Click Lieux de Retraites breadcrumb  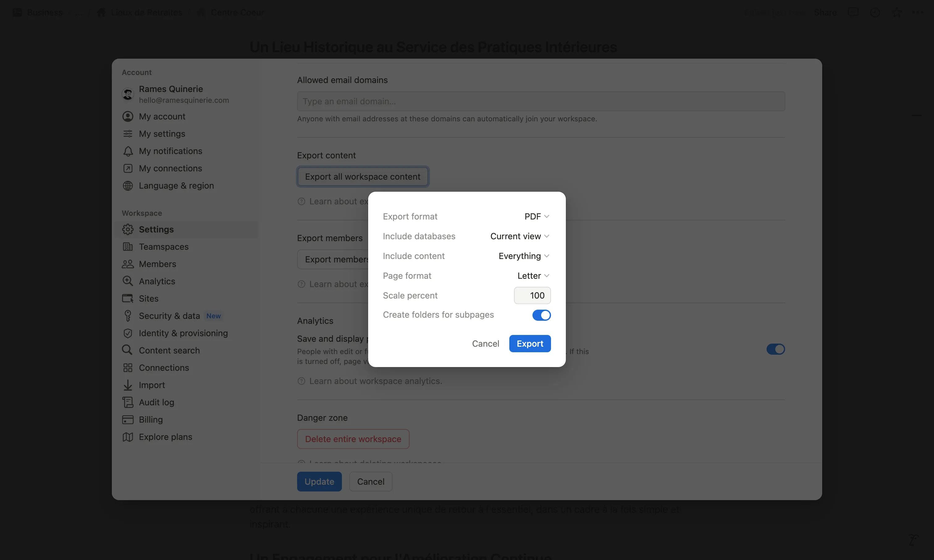tap(140, 12)
